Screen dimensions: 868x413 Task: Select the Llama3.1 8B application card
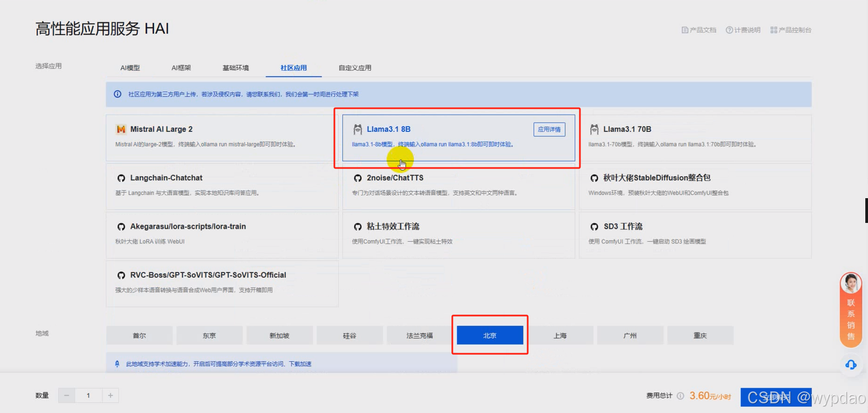459,138
